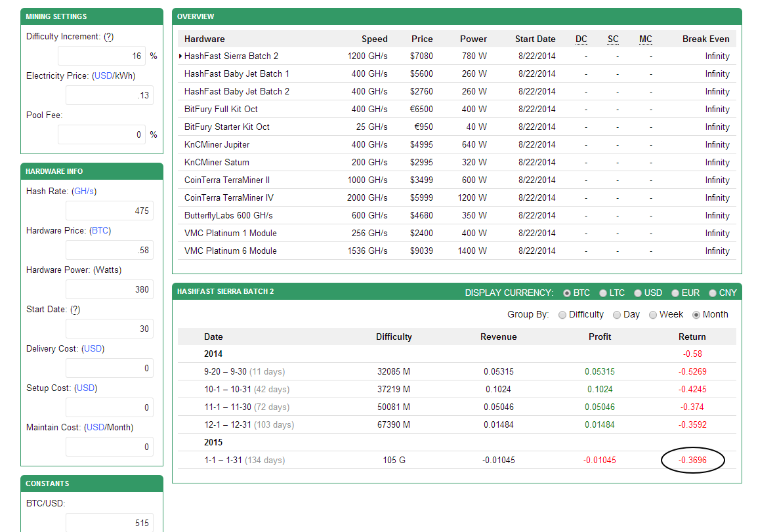Click the Hash Rate input field
Image resolution: width=777 pixels, height=532 pixels.
(110, 211)
